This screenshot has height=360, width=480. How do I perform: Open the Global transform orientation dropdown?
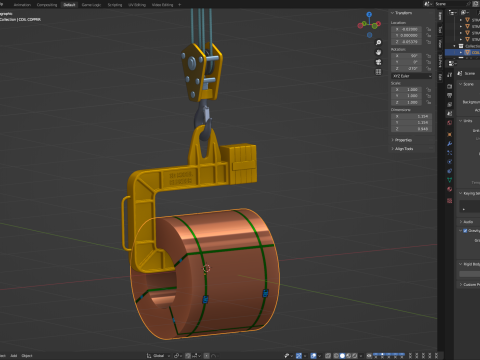tap(158, 356)
